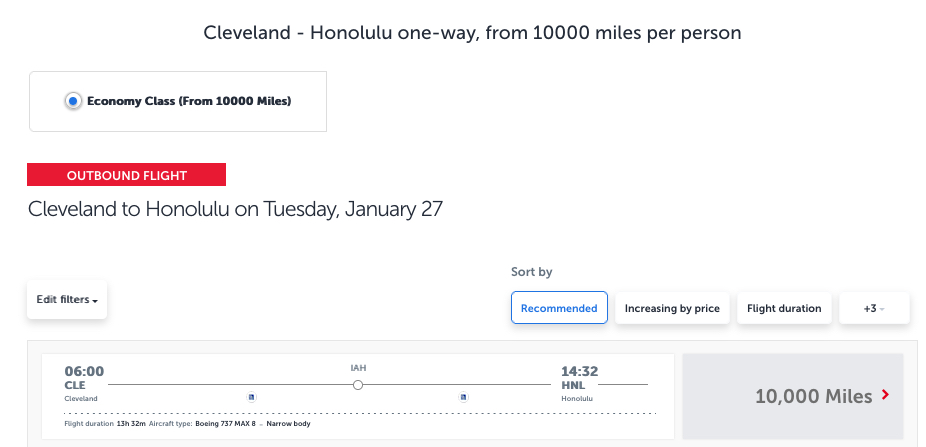Sort results by Increasing by price
Viewport: 926px width, 447px height.
point(672,308)
